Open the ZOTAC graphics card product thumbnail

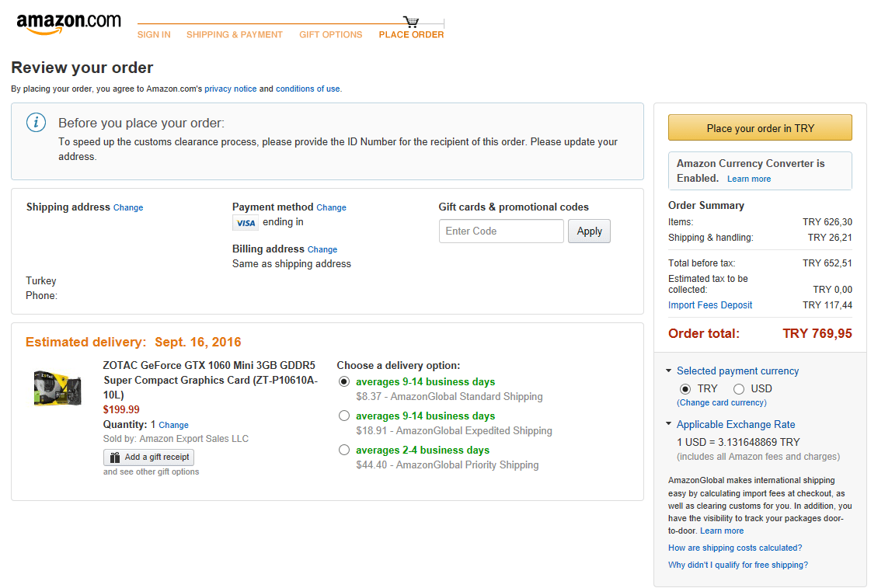coord(57,388)
